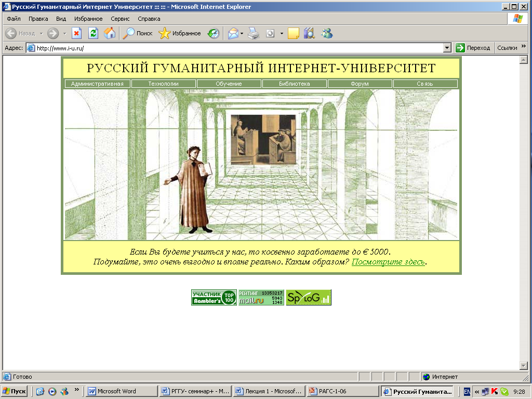Click the SpyLOG counter banner

pos(309,298)
